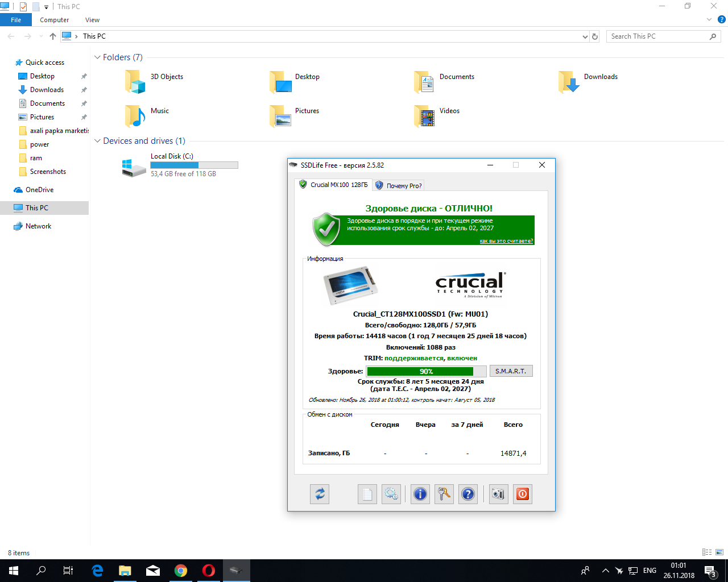Open S.M.A.R.T. attributes in SSDLife
This screenshot has width=728, height=582.
pos(510,371)
